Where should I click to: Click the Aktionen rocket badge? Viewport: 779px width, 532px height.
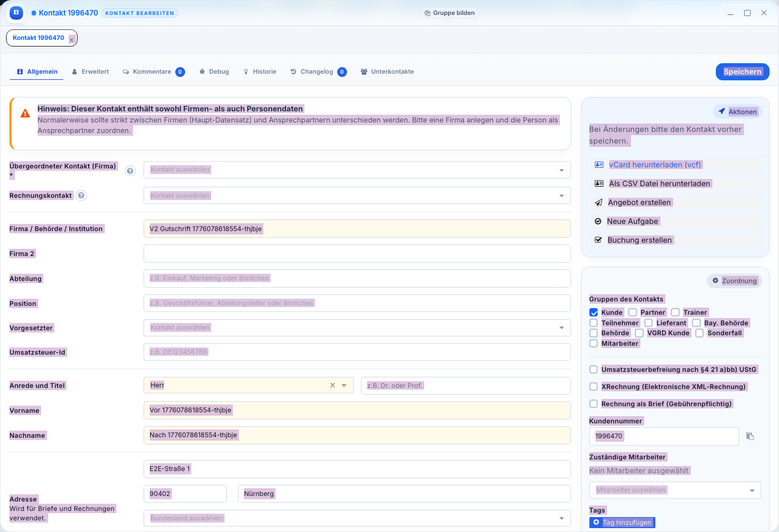coord(737,111)
